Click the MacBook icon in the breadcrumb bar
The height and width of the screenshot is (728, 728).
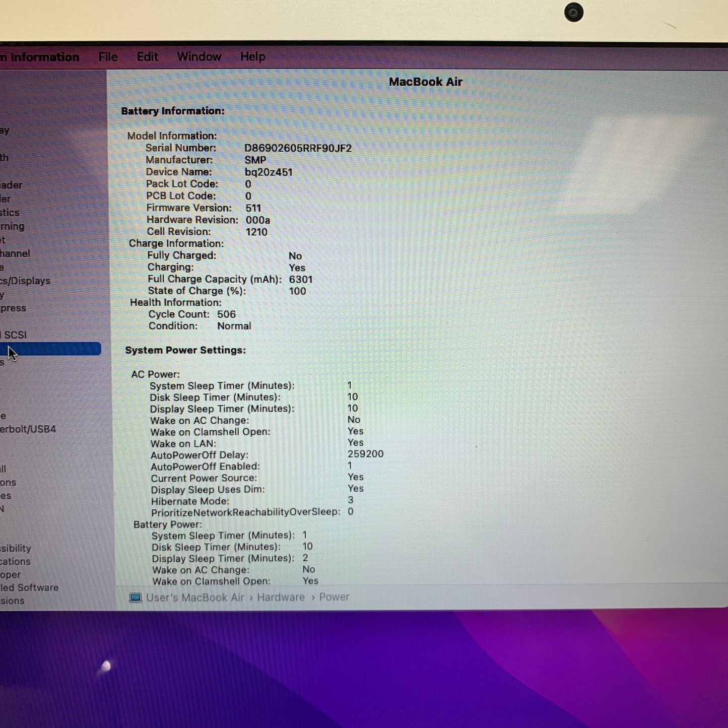tap(135, 598)
